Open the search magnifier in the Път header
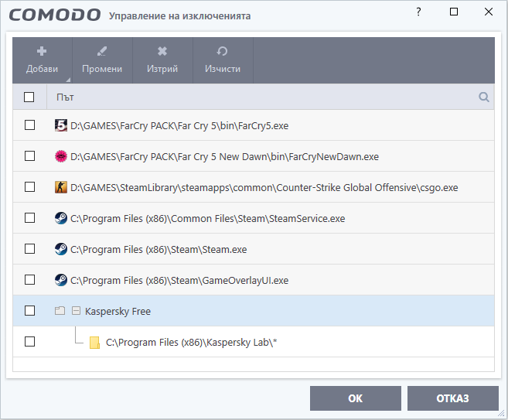508x420 pixels. (484, 97)
